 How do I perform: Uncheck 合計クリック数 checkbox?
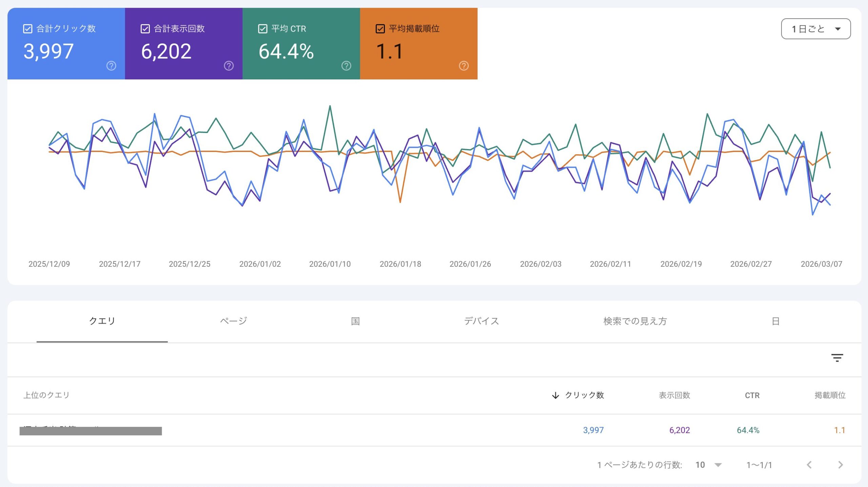[28, 29]
